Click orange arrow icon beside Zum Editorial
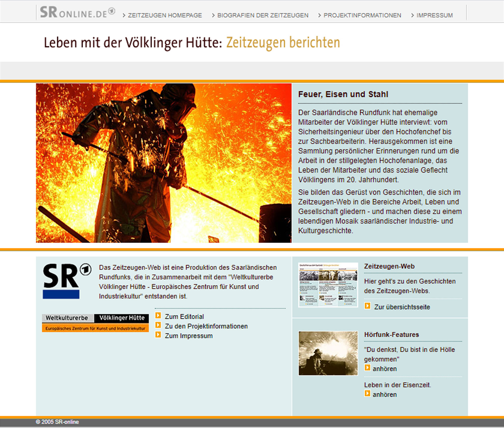The image size is (504, 428). [x=158, y=315]
